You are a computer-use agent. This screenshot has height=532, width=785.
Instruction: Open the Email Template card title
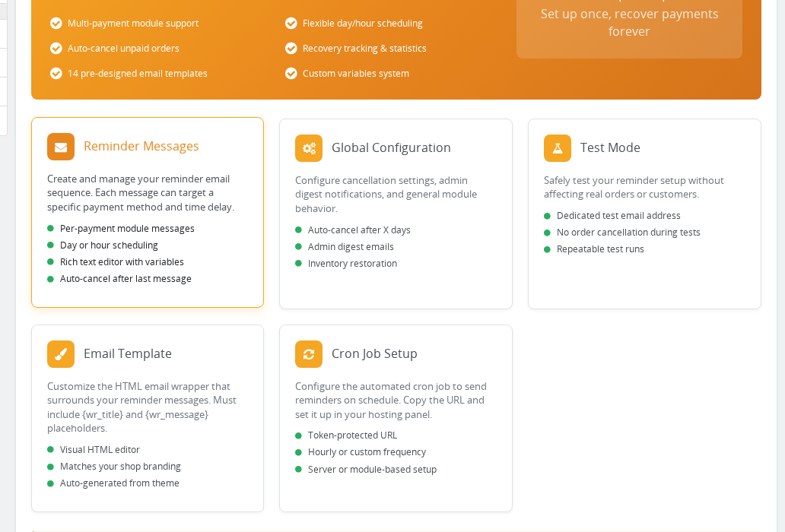click(x=128, y=353)
